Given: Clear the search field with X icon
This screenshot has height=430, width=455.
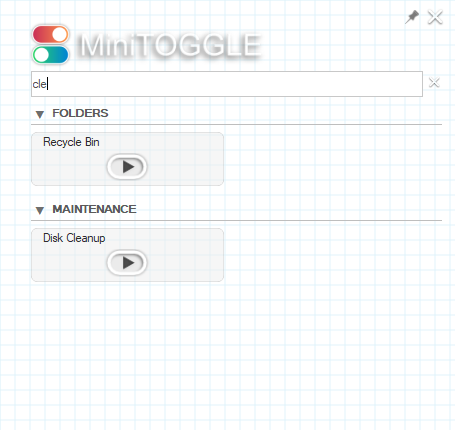Looking at the screenshot, I should [x=434, y=83].
